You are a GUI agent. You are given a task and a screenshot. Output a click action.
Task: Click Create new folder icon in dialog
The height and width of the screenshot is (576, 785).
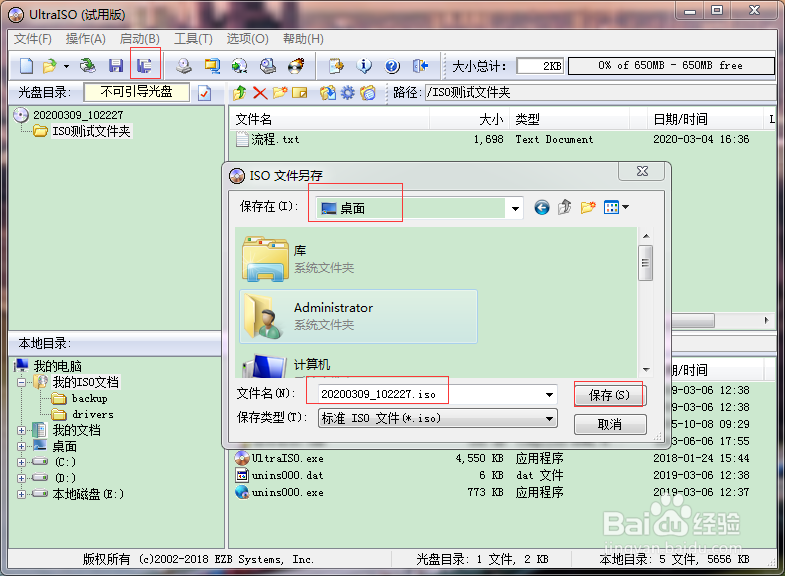pyautogui.click(x=588, y=207)
